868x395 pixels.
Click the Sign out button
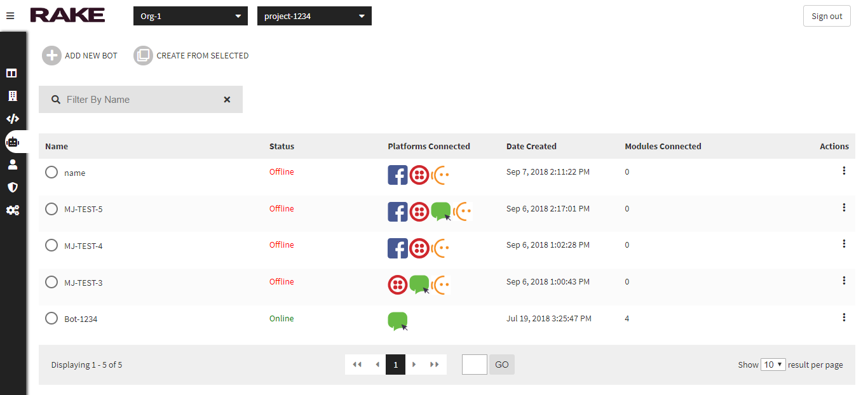pyautogui.click(x=826, y=16)
